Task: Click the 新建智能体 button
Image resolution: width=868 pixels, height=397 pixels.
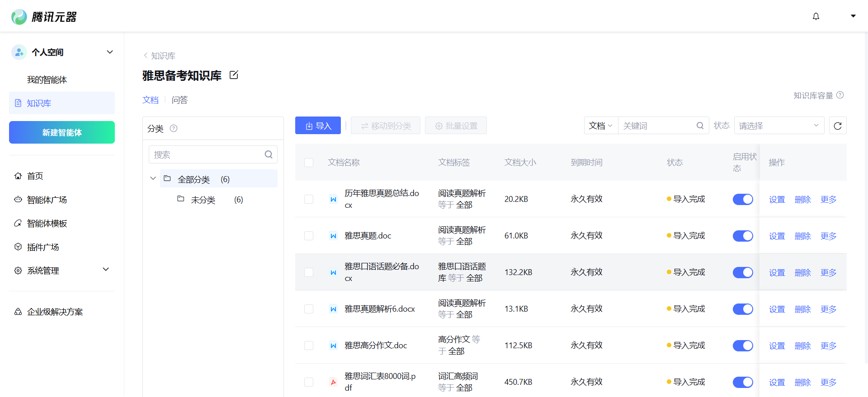Action: 62,132
